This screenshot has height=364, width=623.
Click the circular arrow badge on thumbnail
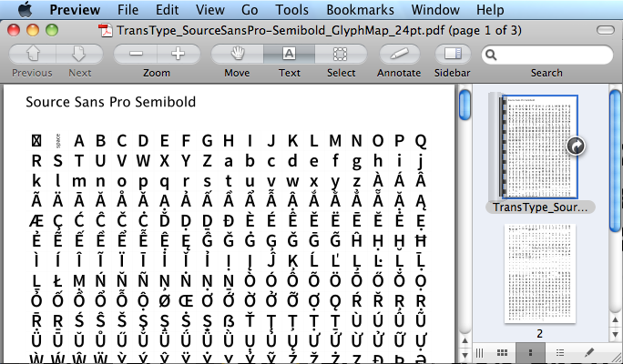pyautogui.click(x=576, y=147)
